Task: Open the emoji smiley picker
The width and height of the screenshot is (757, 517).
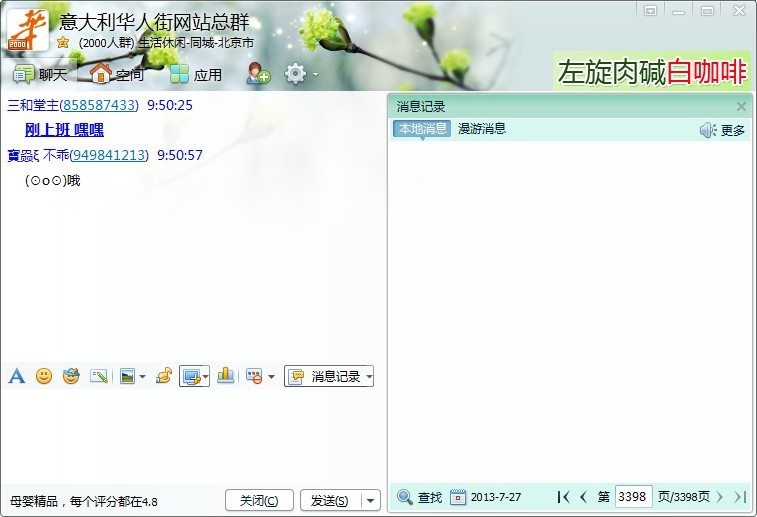Action: (x=44, y=376)
